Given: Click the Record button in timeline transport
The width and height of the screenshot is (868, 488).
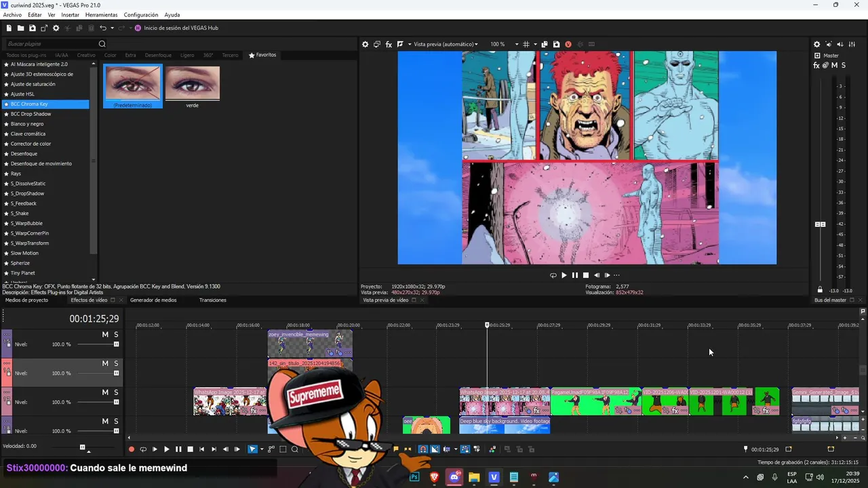Looking at the screenshot, I should coord(132,449).
